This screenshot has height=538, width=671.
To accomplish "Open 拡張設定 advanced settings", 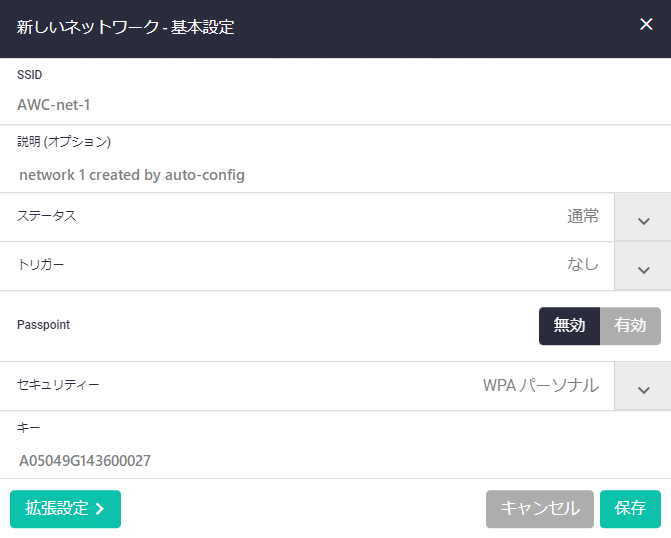I will point(65,509).
